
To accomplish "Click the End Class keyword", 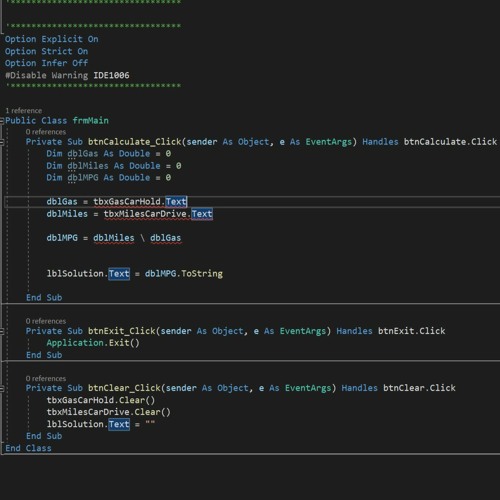I will coord(28,448).
